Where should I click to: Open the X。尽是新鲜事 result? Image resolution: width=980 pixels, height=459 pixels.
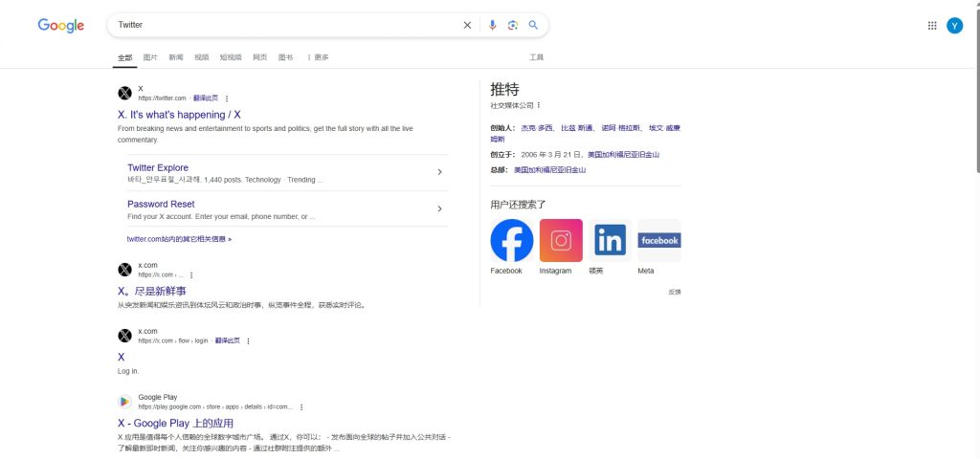click(x=152, y=292)
